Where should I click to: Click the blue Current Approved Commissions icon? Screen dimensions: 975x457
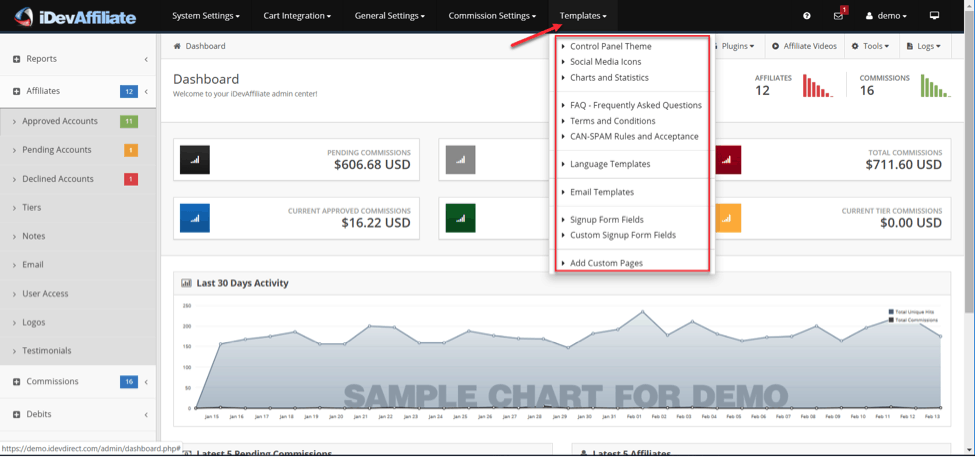[195, 218]
